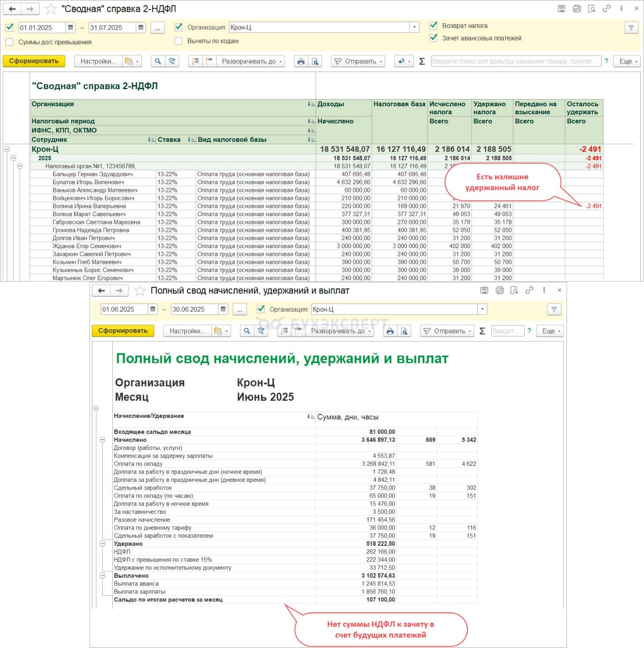The width and height of the screenshot is (644, 648).
Task: Add Полный свод report to favorites
Action: click(x=140, y=291)
